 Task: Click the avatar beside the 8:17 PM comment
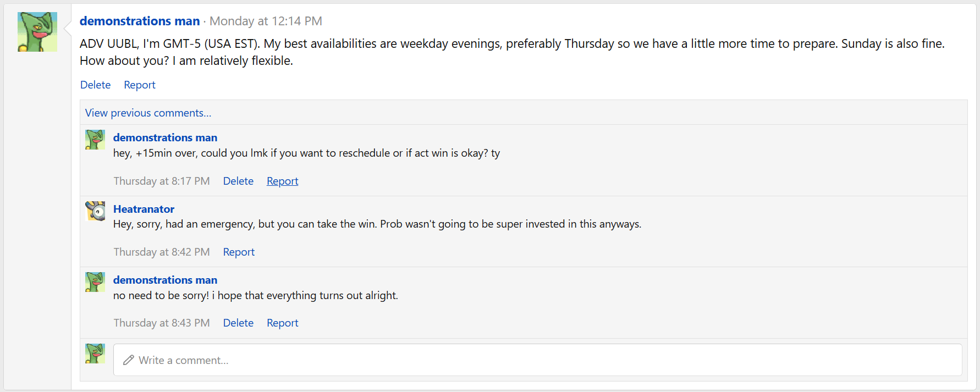[x=95, y=140]
